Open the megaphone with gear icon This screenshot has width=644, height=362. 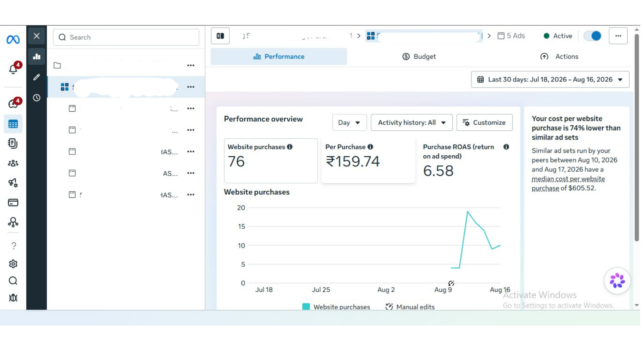coord(13,183)
